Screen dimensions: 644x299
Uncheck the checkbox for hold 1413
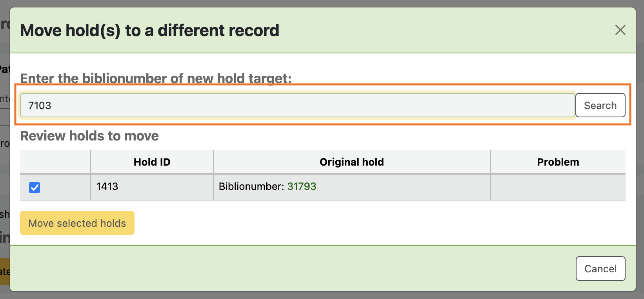click(x=35, y=188)
